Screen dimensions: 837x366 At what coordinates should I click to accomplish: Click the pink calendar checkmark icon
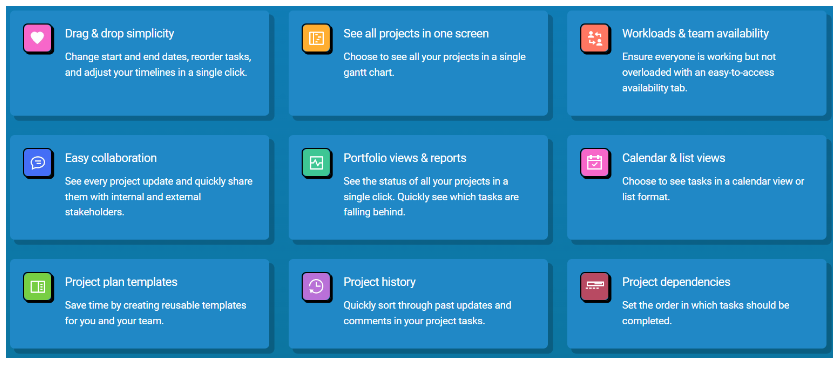pyautogui.click(x=595, y=162)
